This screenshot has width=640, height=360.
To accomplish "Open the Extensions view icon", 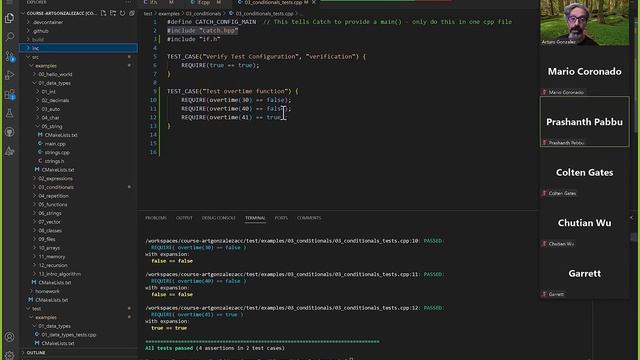I will pyautogui.click(x=9, y=94).
